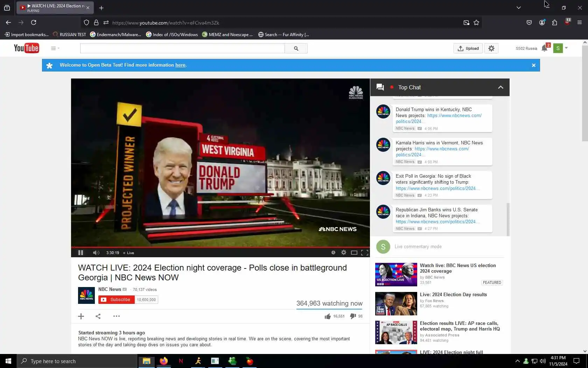Image resolution: width=588 pixels, height=368 pixels.
Task: Subscribe to NBC News channel
Action: [x=117, y=300]
